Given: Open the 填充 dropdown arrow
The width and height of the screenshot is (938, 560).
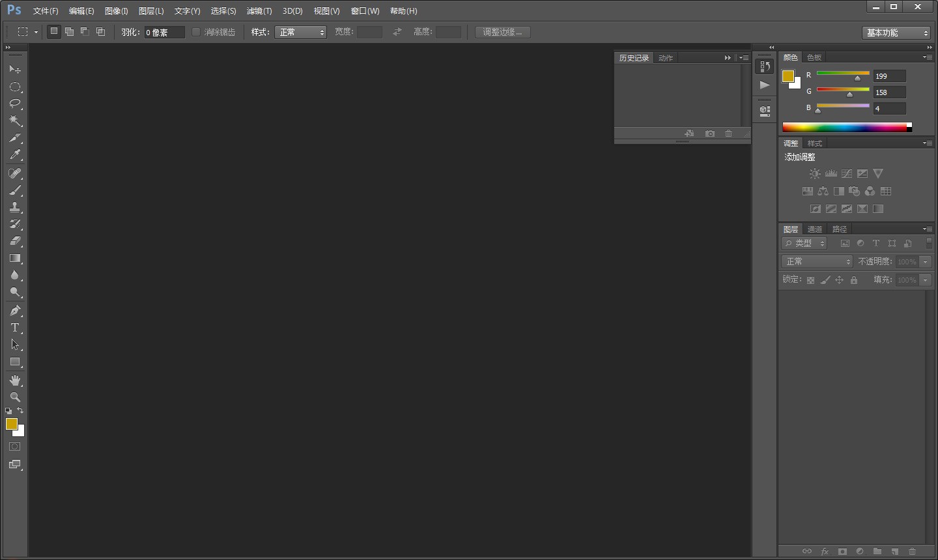Looking at the screenshot, I should point(926,280).
